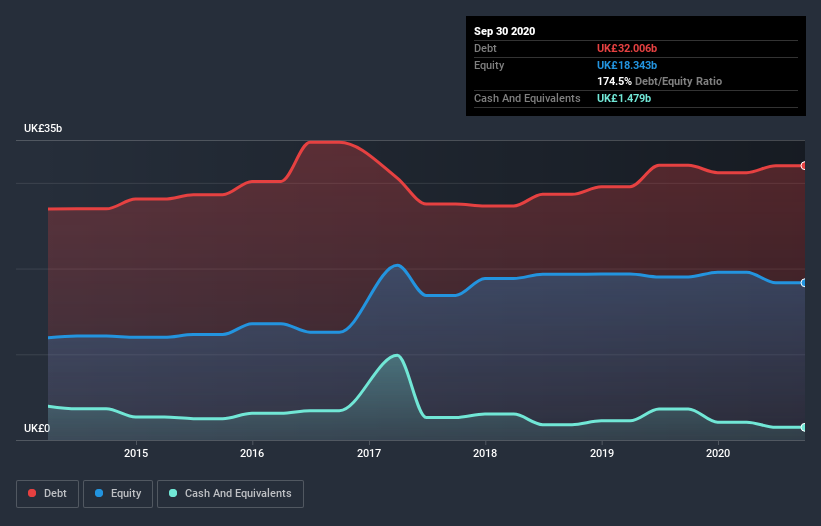Click the UK£35b y-axis label
The height and width of the screenshot is (526, 821).
click(43, 129)
